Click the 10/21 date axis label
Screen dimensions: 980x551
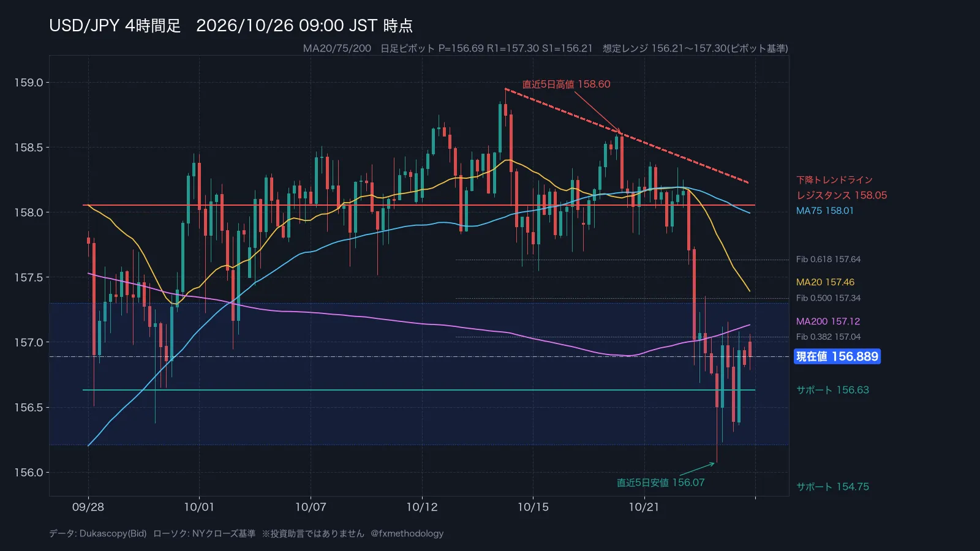tap(644, 507)
